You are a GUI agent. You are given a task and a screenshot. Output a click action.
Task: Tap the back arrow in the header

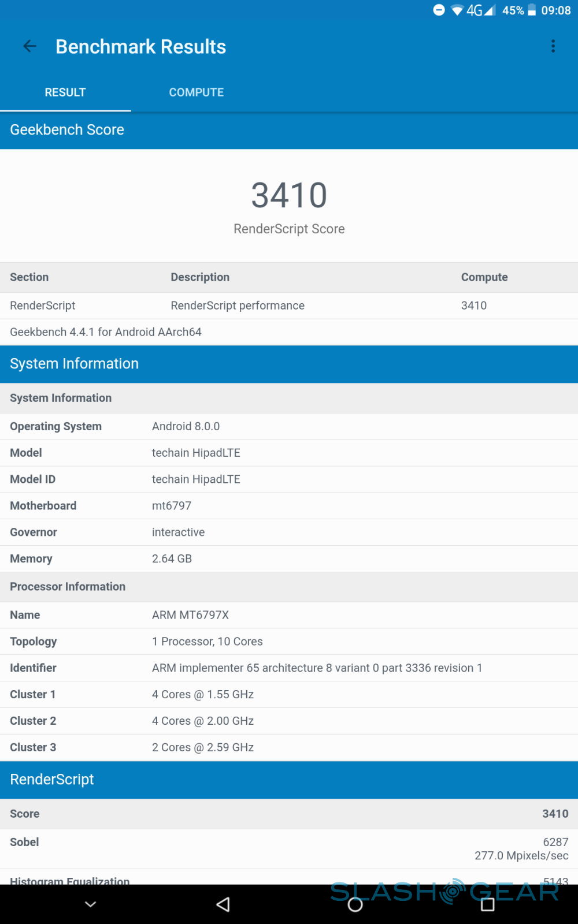(29, 46)
